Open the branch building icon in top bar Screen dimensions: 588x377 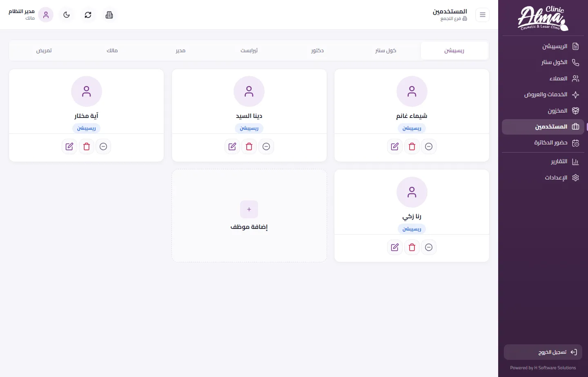coord(109,15)
